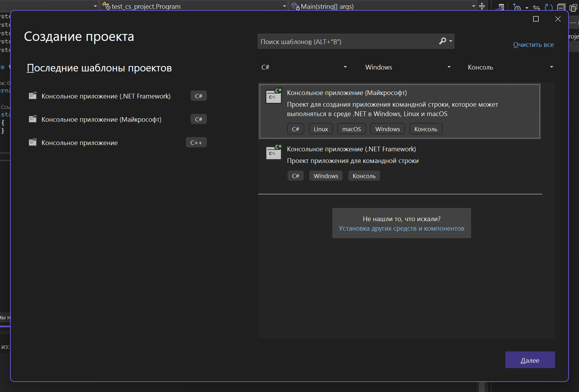The height and width of the screenshot is (392, 579).
Task: Click icon of recent C++ console template
Action: click(33, 142)
